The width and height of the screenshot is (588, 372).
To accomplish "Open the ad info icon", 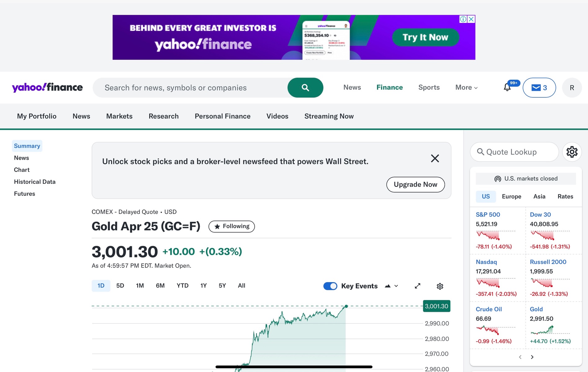I will tap(463, 19).
